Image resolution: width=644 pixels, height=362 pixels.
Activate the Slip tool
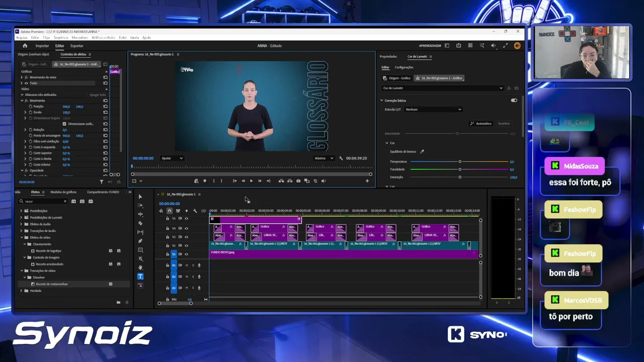(140, 232)
